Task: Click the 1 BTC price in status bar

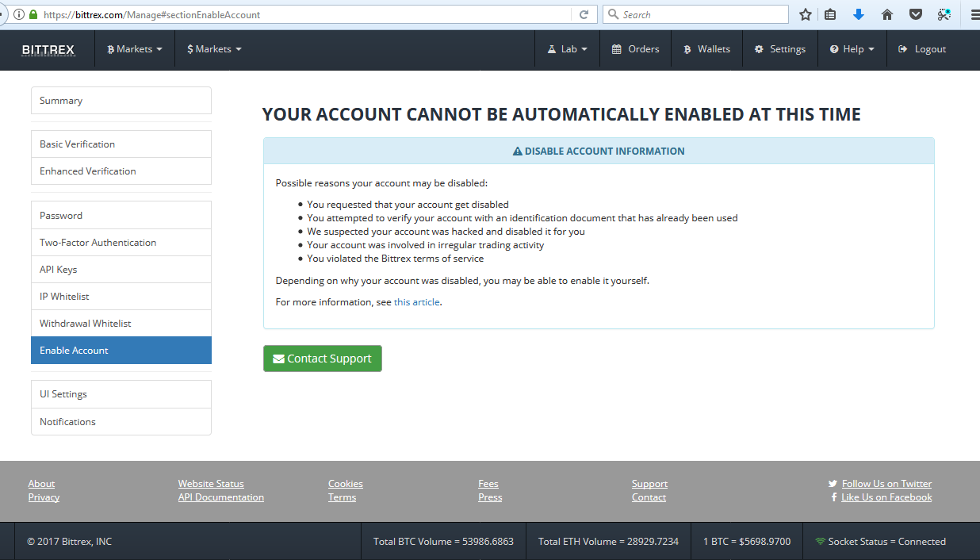Action: [747, 542]
